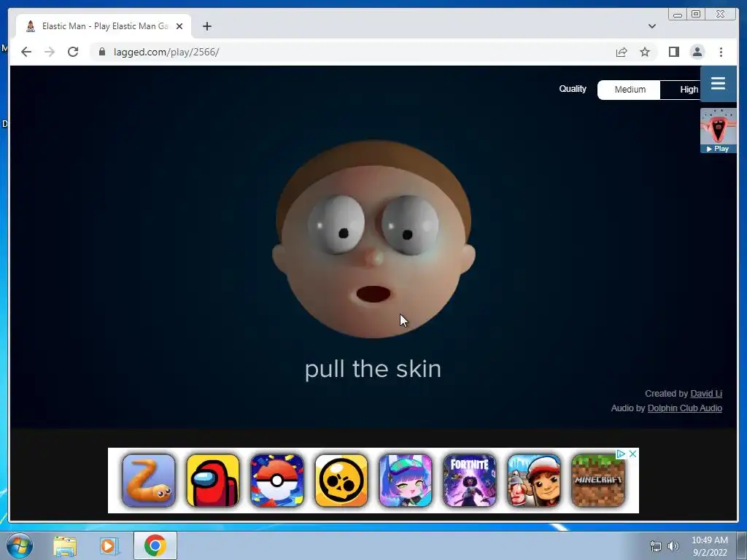Open Chrome's three-dot menu
Viewport: 747px width, 560px height.
point(721,52)
